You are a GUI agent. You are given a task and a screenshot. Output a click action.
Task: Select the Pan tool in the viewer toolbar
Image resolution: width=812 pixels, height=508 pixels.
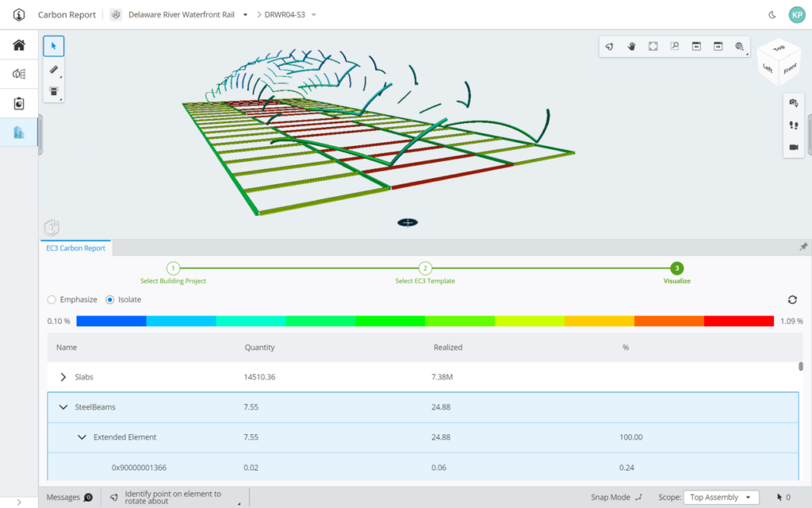[631, 46]
